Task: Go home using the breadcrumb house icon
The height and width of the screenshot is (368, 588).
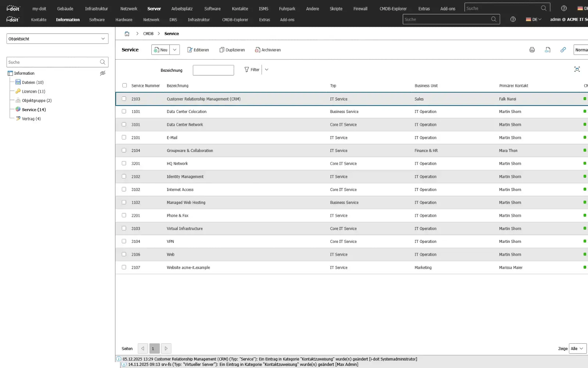Action: [x=127, y=33]
